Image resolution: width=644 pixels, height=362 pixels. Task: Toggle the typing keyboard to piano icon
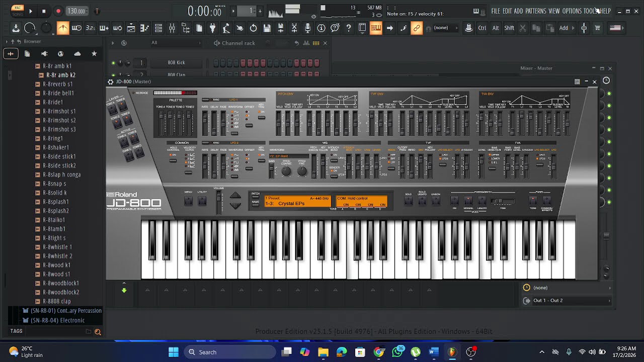click(376, 28)
